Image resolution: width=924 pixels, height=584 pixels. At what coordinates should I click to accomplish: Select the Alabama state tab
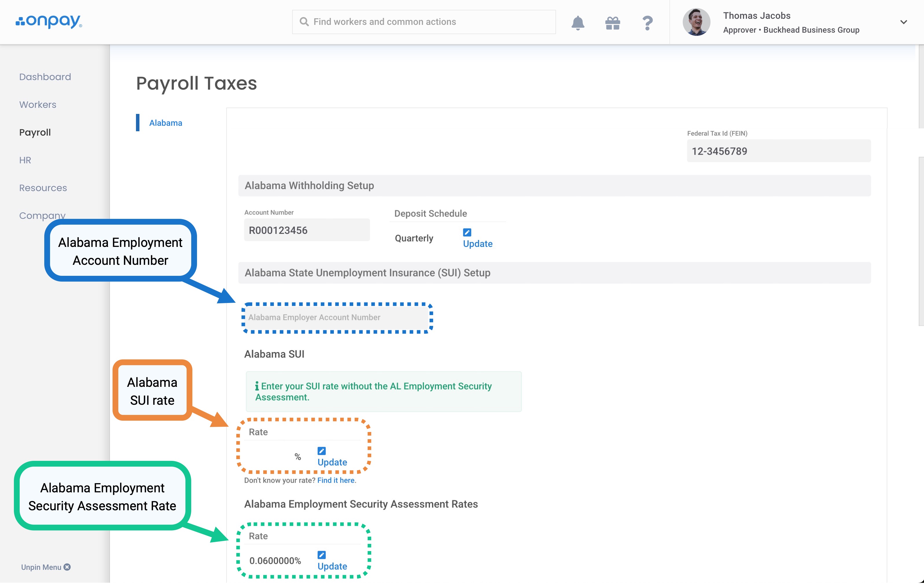(165, 123)
